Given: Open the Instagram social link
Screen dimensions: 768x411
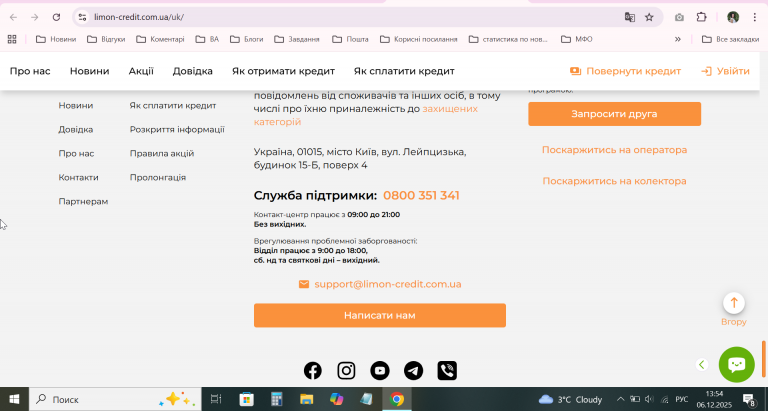Looking at the screenshot, I should point(346,370).
